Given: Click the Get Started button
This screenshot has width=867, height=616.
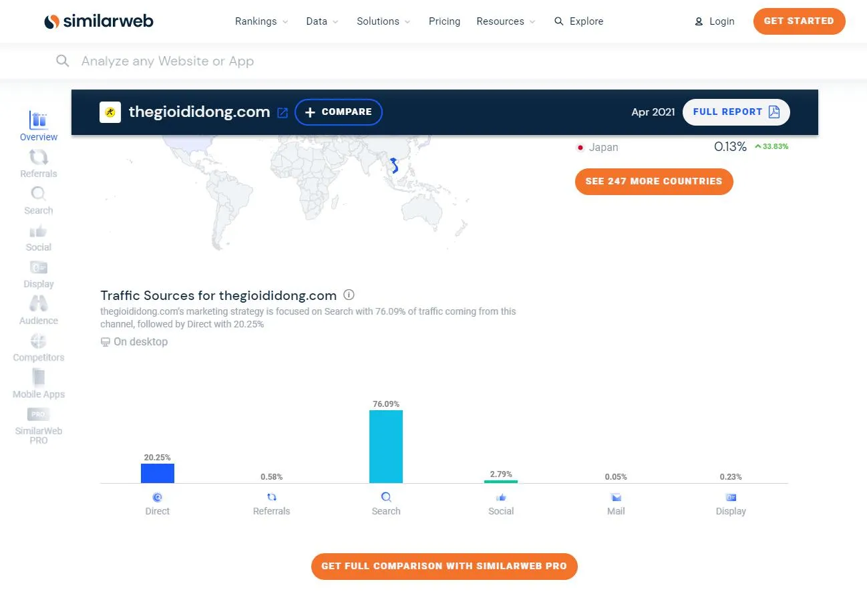Looking at the screenshot, I should tap(799, 21).
